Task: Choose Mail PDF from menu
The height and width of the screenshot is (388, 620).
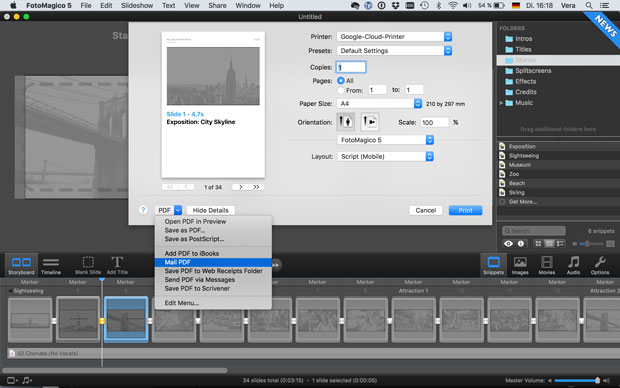Action: click(213, 262)
